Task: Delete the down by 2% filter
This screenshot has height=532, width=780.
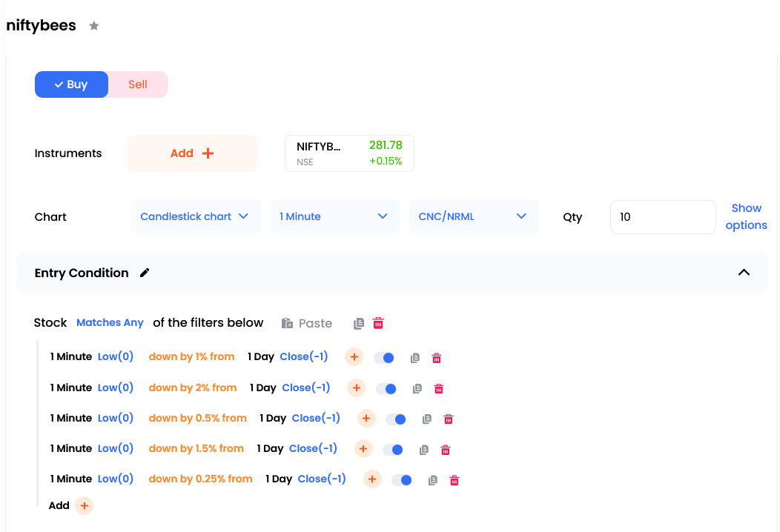Action: [439, 389]
